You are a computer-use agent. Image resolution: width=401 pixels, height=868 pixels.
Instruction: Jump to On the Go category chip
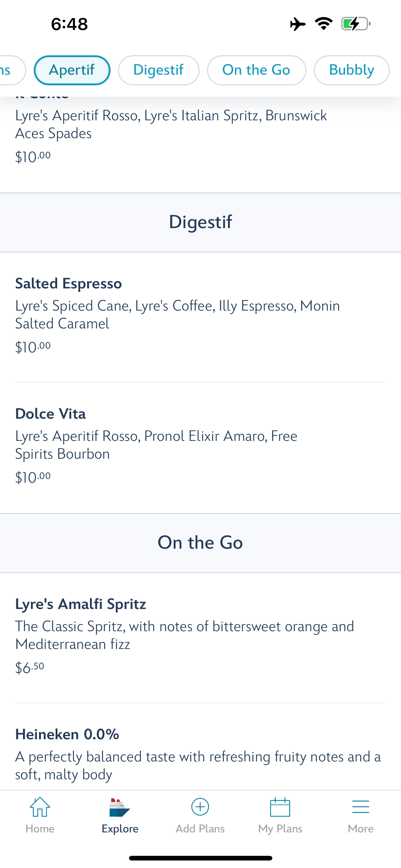coord(256,70)
